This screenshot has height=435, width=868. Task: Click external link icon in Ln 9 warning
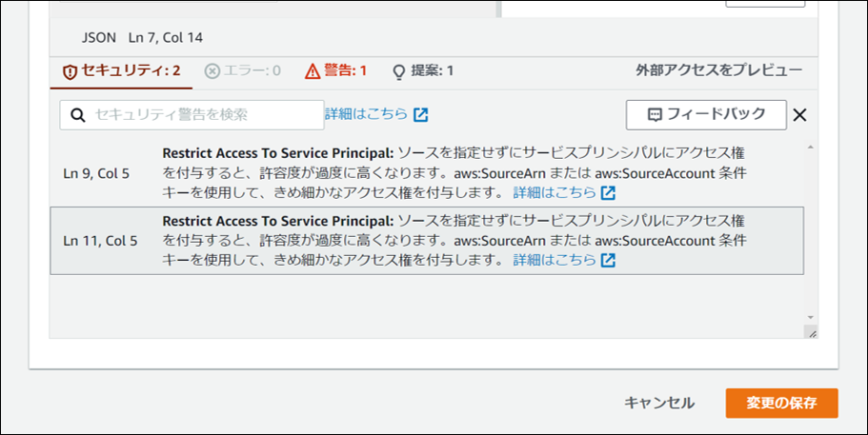click(608, 192)
